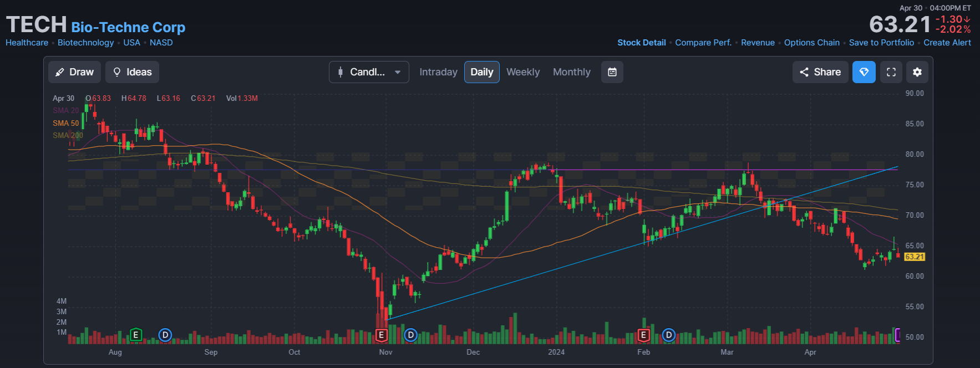Image resolution: width=980 pixels, height=368 pixels.
Task: Click the purple marker at chart's right edge
Action: [897, 335]
